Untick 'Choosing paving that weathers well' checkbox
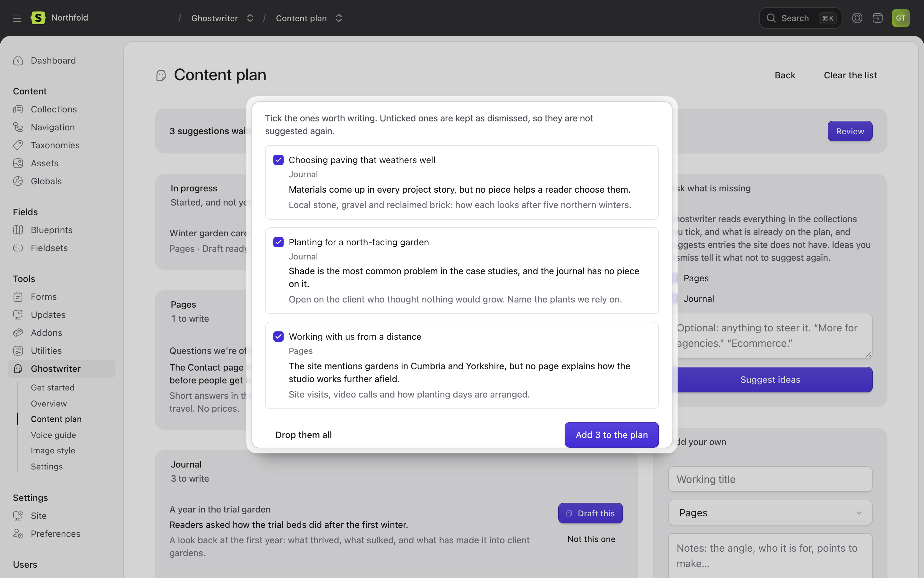Image resolution: width=924 pixels, height=578 pixels. [x=278, y=160]
